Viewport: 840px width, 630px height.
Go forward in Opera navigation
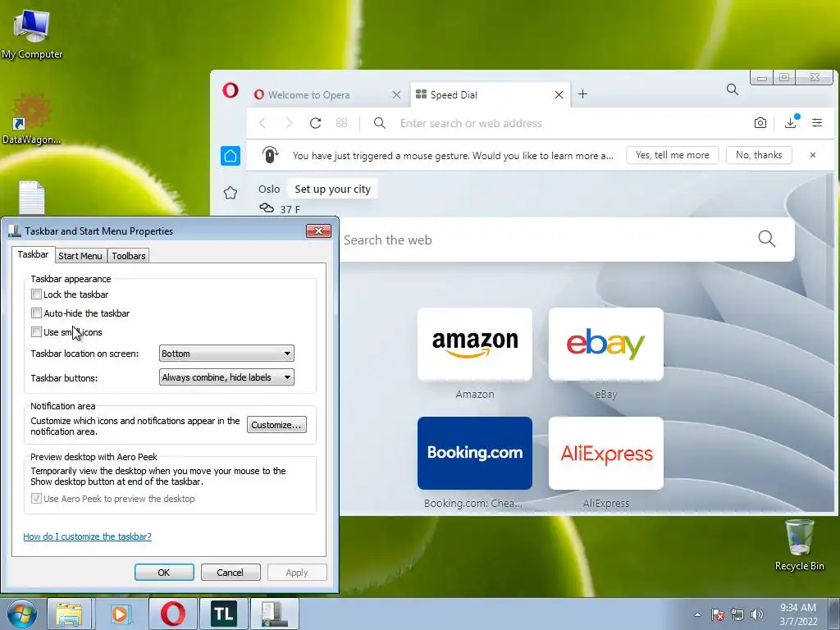(289, 123)
